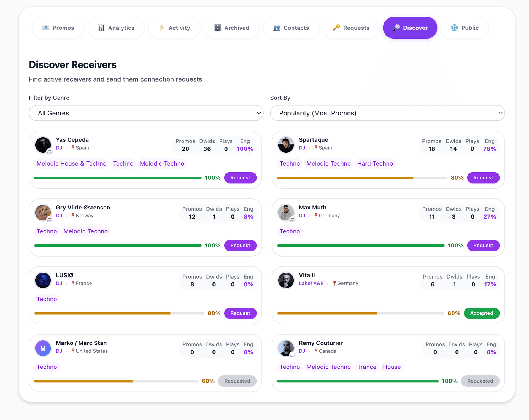Click the envelope icon on Promos tab
Screen dimensions: 529x420
pyautogui.click(x=46, y=28)
